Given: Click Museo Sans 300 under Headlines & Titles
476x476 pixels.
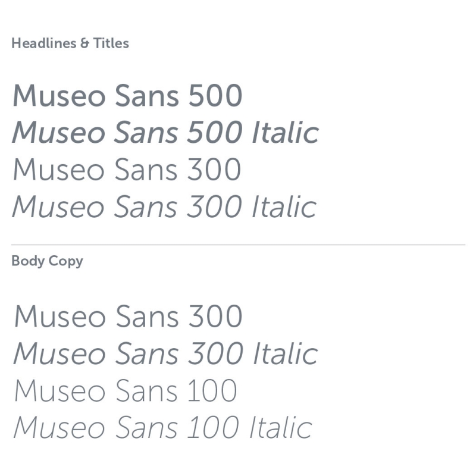Looking at the screenshot, I should (x=127, y=170).
